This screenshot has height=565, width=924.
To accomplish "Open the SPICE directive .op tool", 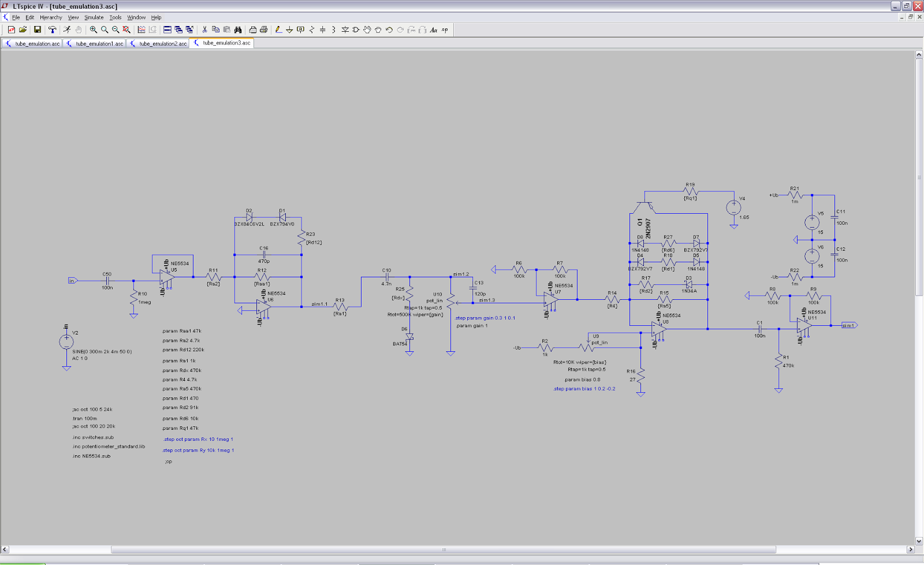I will (x=445, y=29).
